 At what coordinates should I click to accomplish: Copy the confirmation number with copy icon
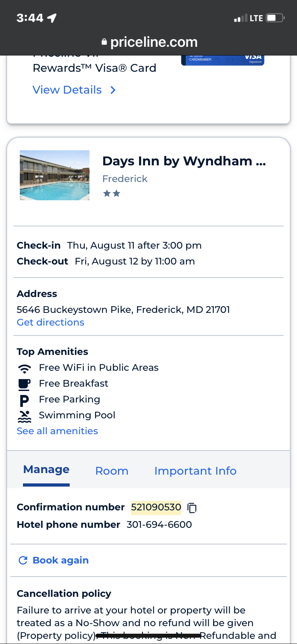click(x=192, y=508)
